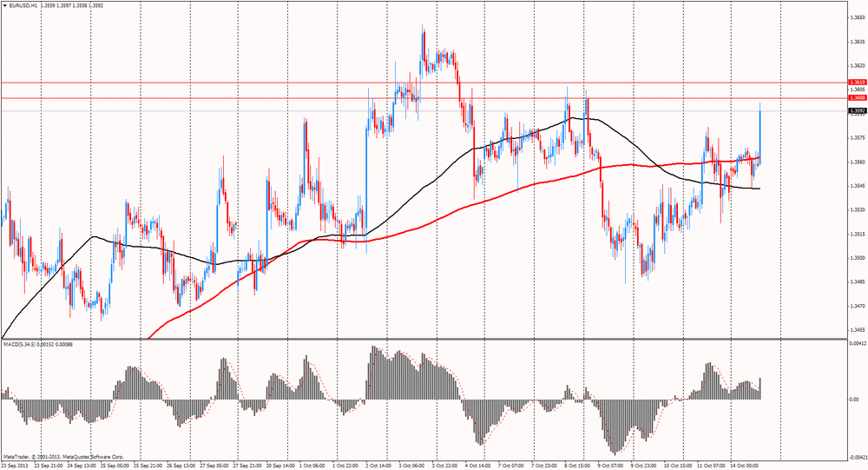Select the red 1.3610 price tag

coord(857,82)
